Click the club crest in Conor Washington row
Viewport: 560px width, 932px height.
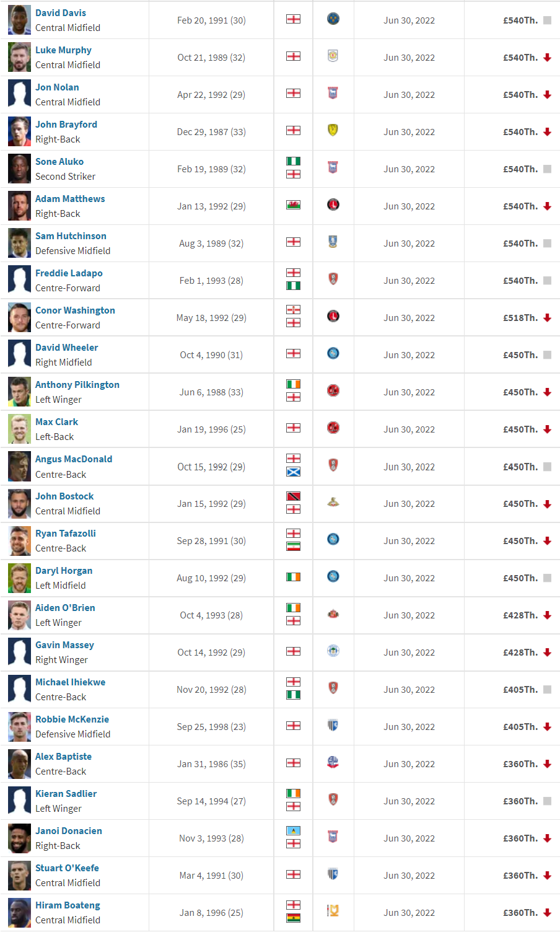333,317
